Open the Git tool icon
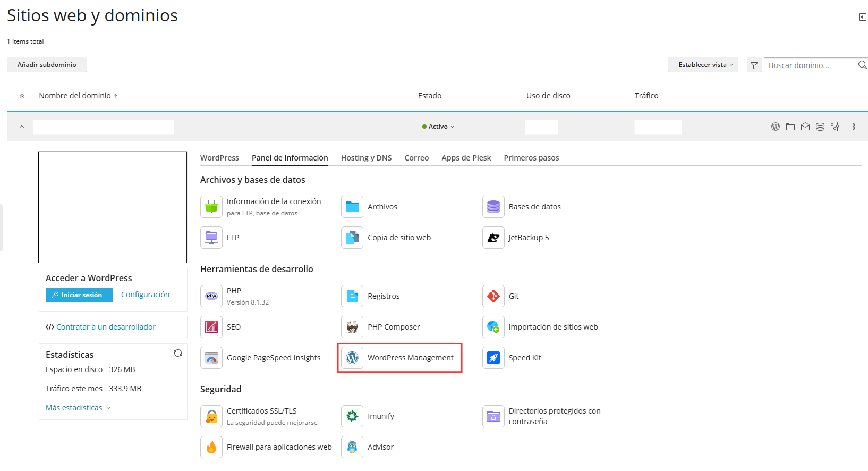868x471 pixels. click(x=493, y=296)
